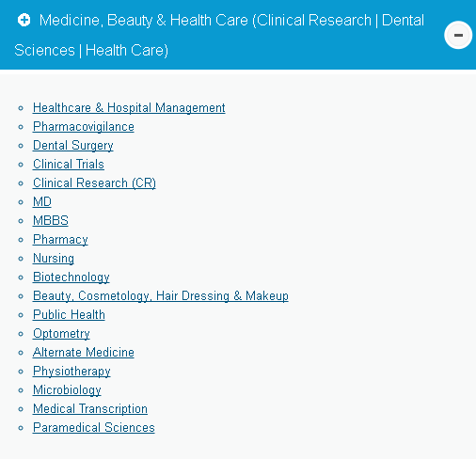Open the Pharmacy category
Viewport: 476px width, 460px height.
tap(60, 240)
